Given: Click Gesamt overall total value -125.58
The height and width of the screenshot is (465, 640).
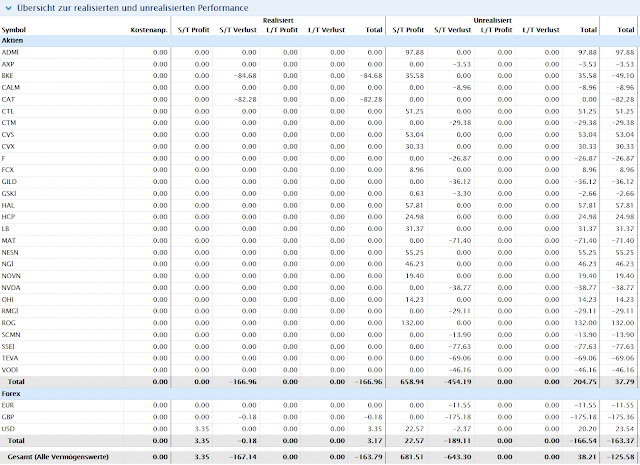Looking at the screenshot, I should (620, 456).
